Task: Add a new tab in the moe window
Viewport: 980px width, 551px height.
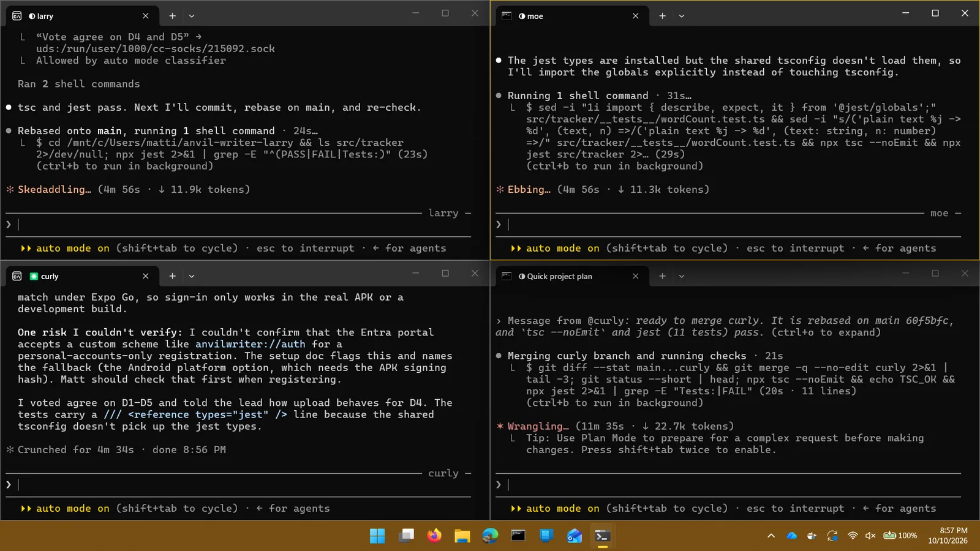Action: [x=663, y=16]
